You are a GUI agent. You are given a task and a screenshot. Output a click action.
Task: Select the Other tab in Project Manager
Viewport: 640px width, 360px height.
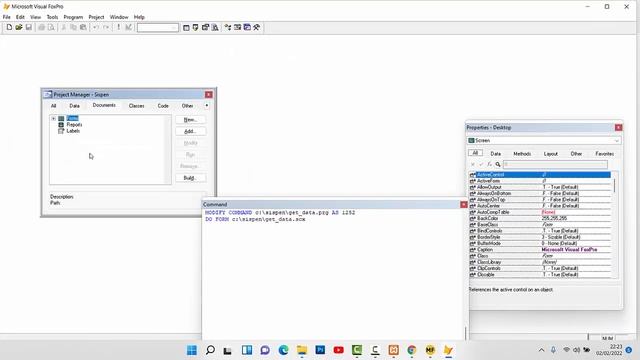[187, 106]
